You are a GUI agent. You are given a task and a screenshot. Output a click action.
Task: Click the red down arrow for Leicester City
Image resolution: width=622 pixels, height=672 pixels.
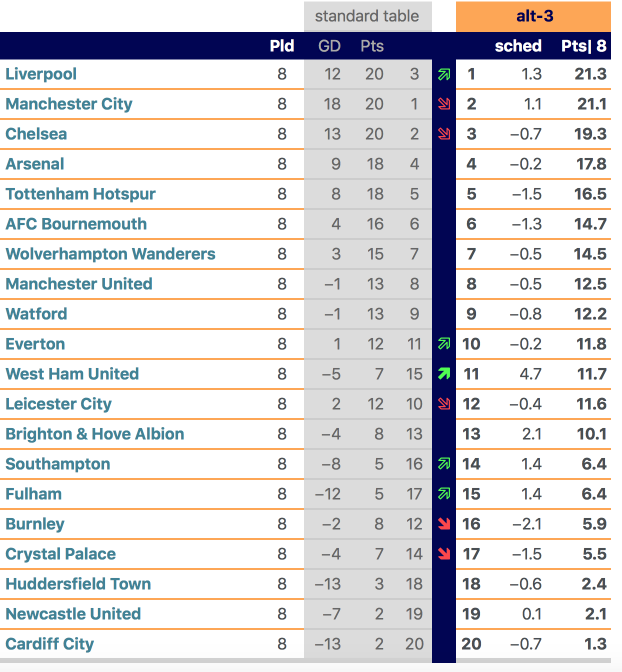[x=444, y=403]
